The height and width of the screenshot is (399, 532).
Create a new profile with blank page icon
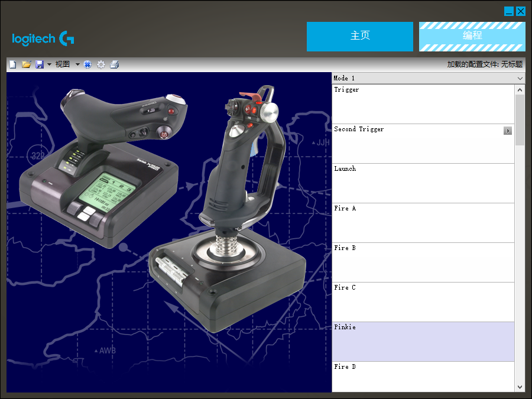[13, 64]
